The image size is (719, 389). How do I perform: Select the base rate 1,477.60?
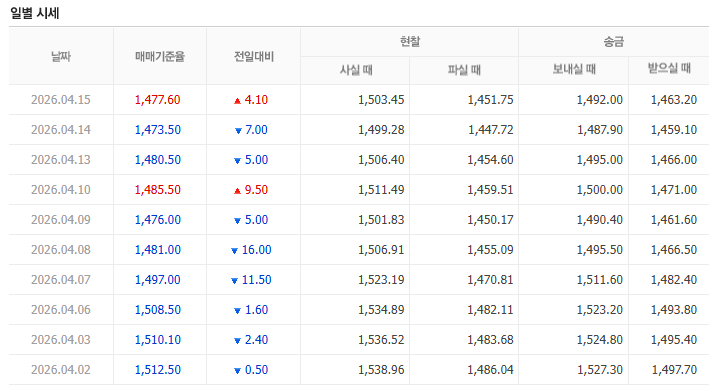(157, 100)
